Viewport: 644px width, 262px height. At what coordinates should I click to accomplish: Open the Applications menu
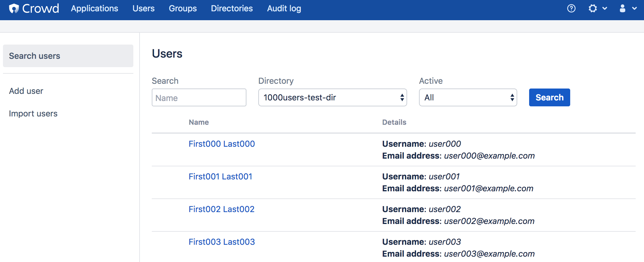(94, 9)
